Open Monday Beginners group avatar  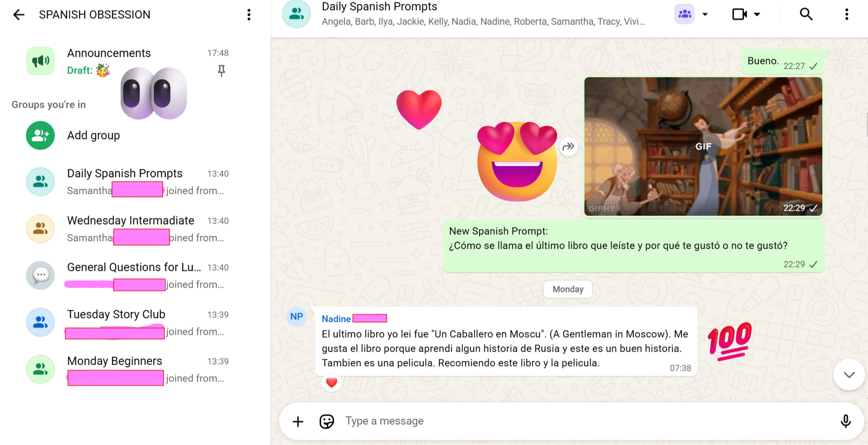[x=40, y=369]
